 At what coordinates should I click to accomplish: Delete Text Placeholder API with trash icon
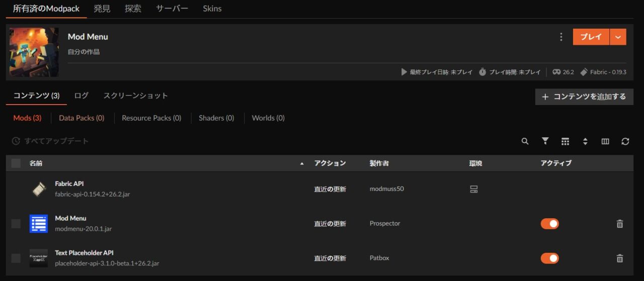[x=620, y=258]
